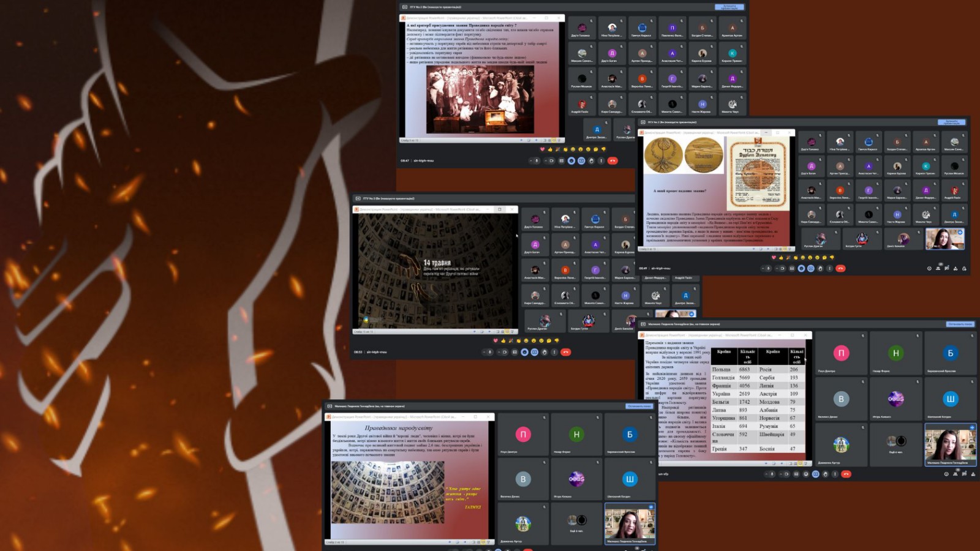Stop presenting in the medal slide window
This screenshot has height=551, width=980.
tap(952, 122)
